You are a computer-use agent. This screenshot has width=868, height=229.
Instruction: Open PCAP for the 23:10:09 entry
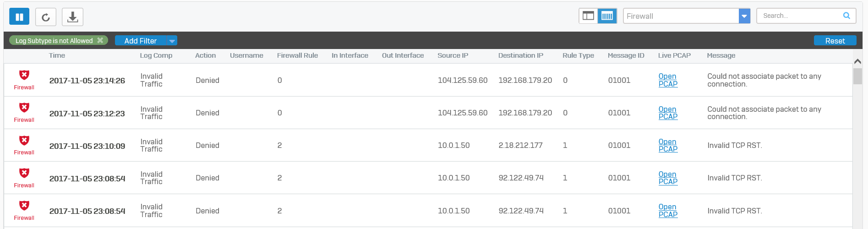coord(668,145)
